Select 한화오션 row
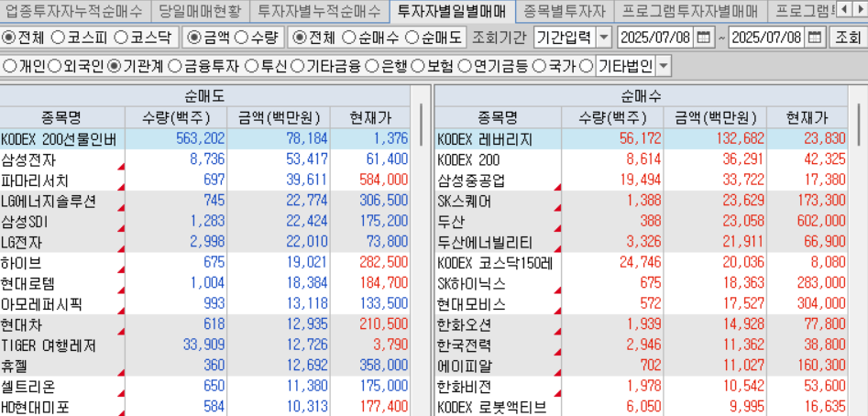868x416 pixels. 642,324
